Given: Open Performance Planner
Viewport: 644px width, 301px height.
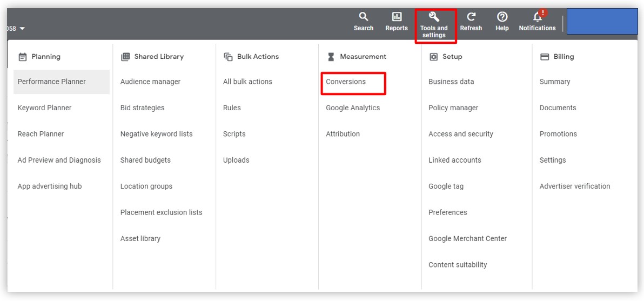Looking at the screenshot, I should click(62, 82).
